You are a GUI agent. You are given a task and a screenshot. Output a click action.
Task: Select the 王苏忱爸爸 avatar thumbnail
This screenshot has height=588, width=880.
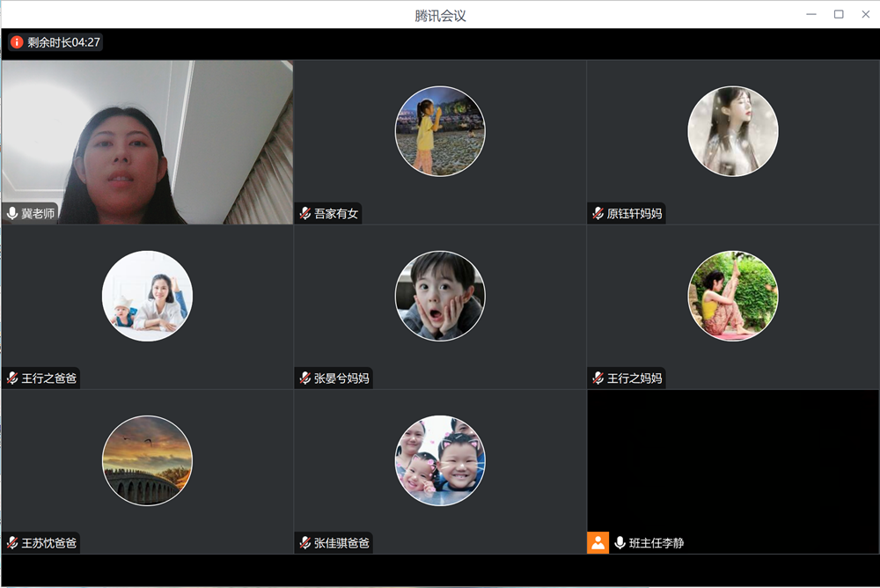pos(147,460)
